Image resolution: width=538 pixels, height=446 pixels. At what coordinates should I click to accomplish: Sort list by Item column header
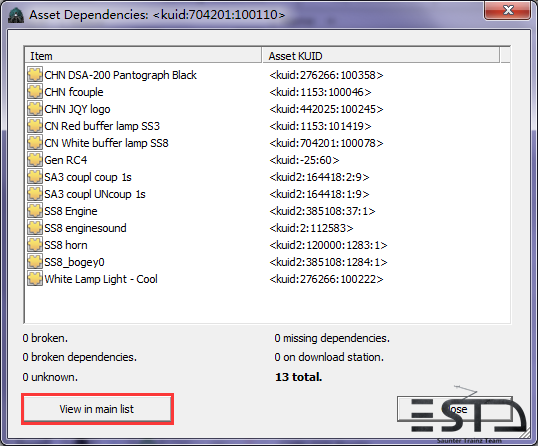coord(143,56)
